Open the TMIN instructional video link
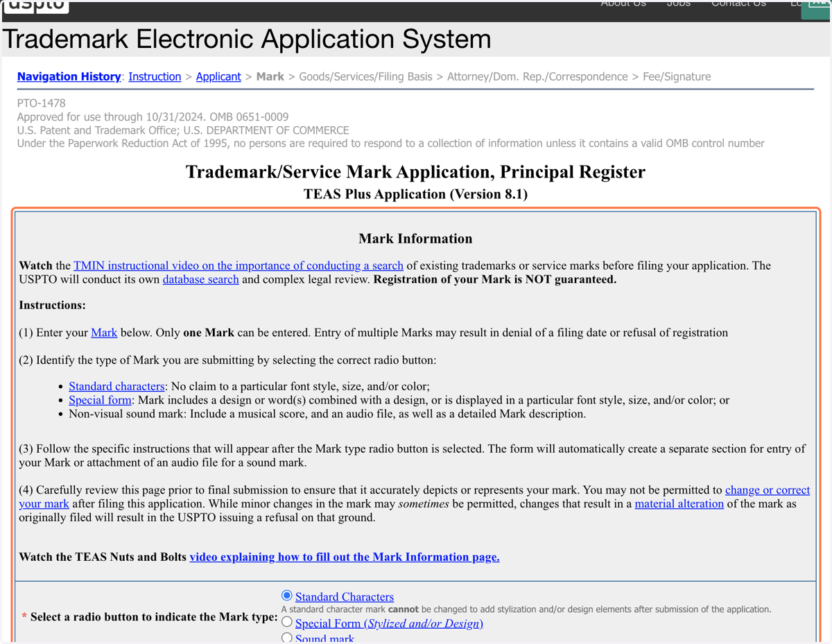The height and width of the screenshot is (644, 832). [x=239, y=266]
